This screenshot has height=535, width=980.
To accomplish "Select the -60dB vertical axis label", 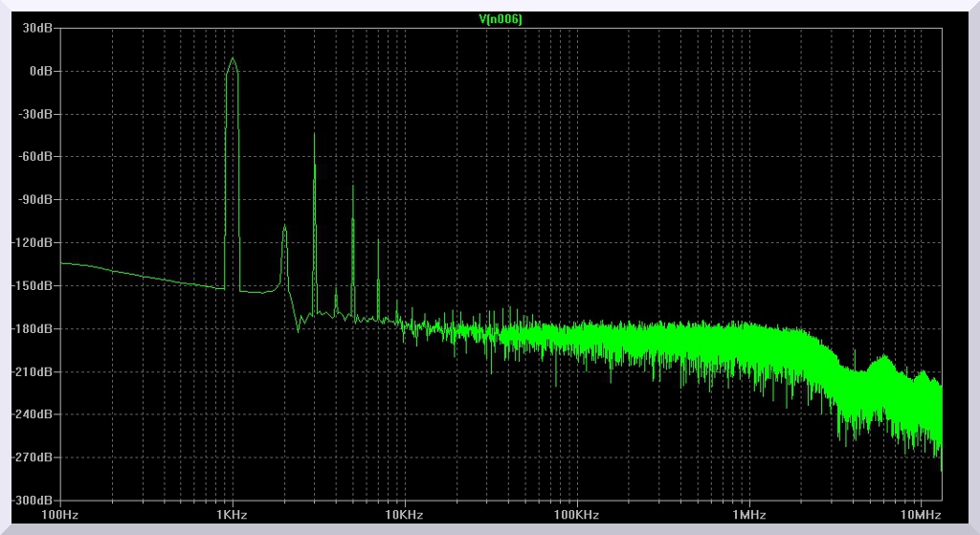I will tap(35, 157).
